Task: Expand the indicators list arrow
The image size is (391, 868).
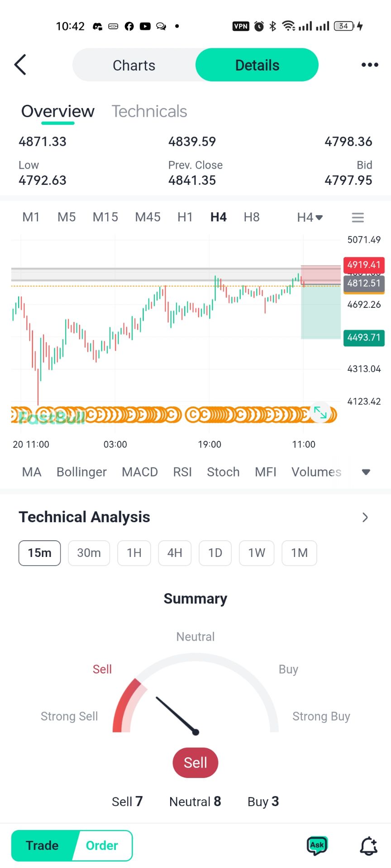Action: click(366, 472)
